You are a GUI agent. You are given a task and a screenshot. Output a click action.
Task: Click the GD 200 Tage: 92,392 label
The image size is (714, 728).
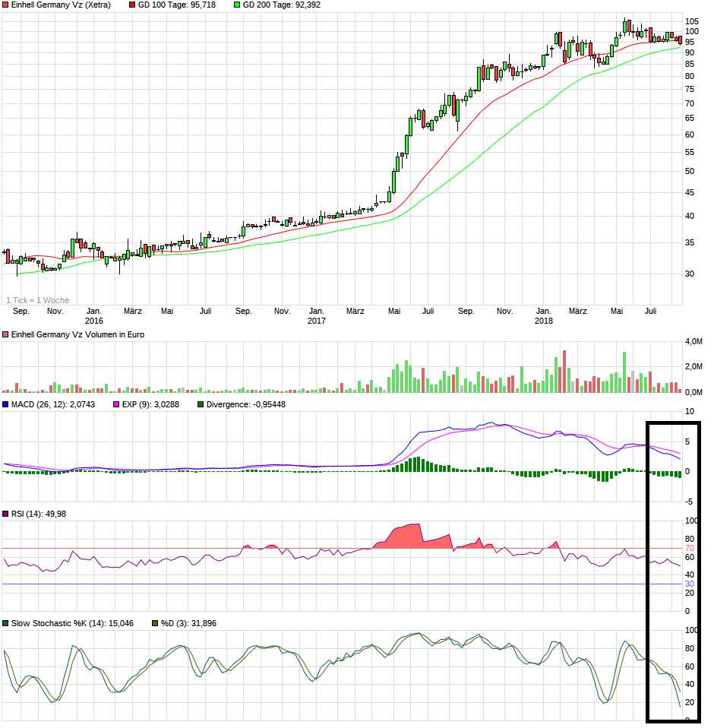pos(281,5)
